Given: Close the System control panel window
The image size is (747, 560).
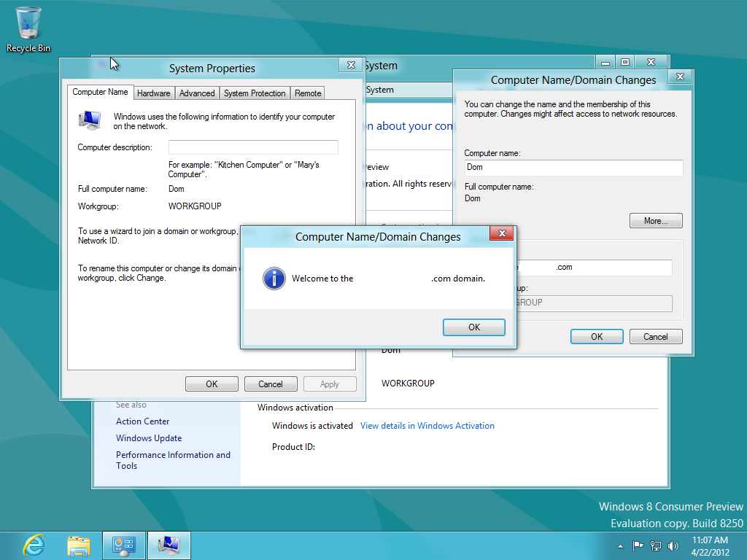Looking at the screenshot, I should [x=651, y=63].
